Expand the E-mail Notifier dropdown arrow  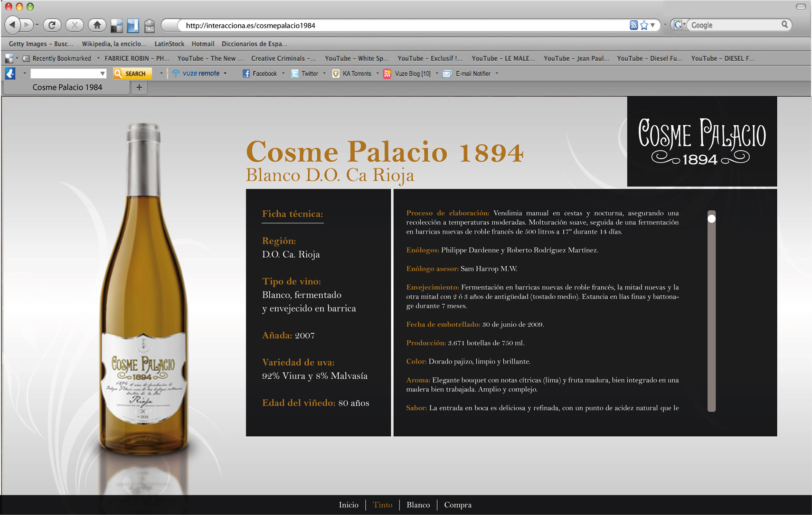coord(497,74)
